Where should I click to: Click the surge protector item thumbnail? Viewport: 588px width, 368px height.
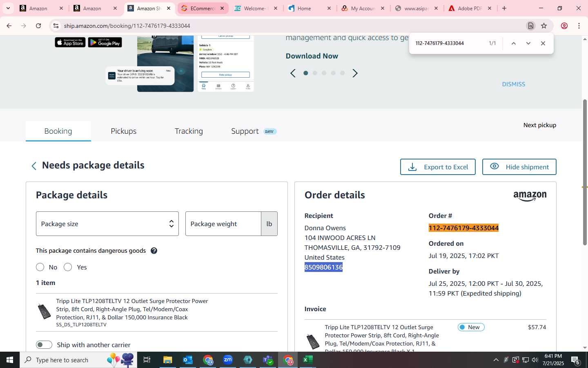pyautogui.click(x=44, y=312)
